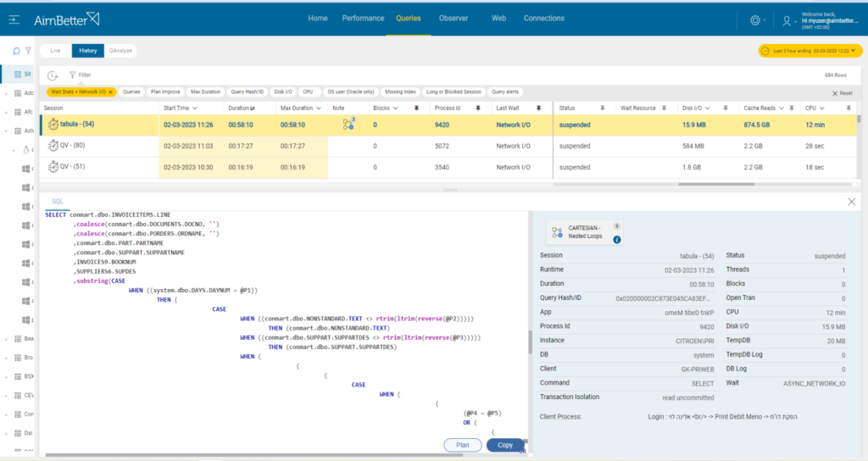This screenshot has height=461, width=868.
Task: Switch to the Live tab
Action: [55, 51]
